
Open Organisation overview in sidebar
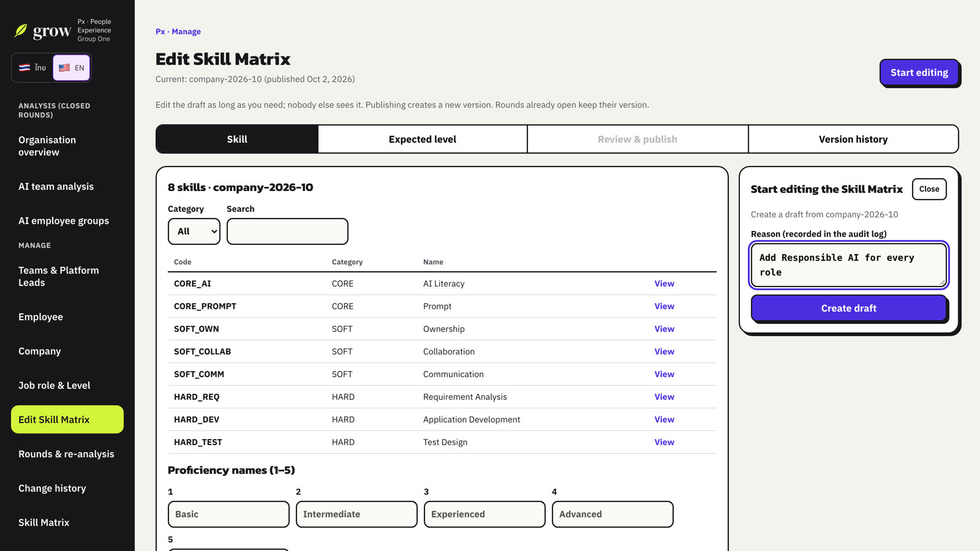point(67,146)
